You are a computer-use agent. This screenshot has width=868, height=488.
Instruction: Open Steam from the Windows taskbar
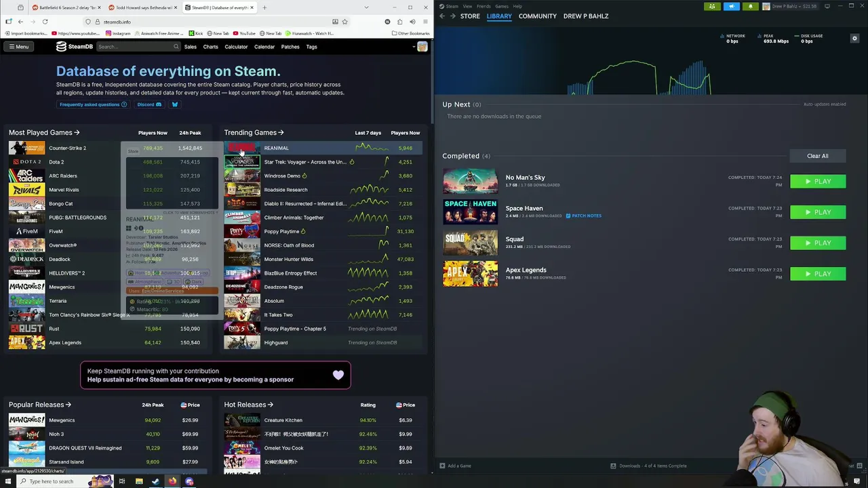pos(155,481)
